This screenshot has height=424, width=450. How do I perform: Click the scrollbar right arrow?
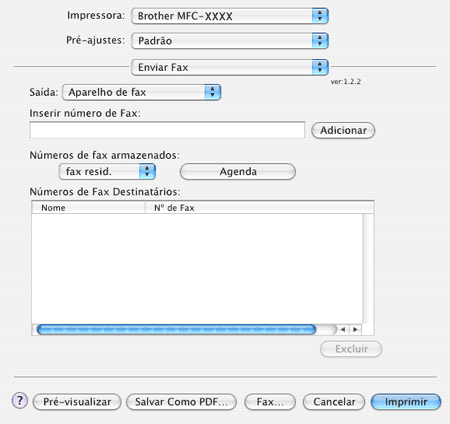(x=355, y=329)
